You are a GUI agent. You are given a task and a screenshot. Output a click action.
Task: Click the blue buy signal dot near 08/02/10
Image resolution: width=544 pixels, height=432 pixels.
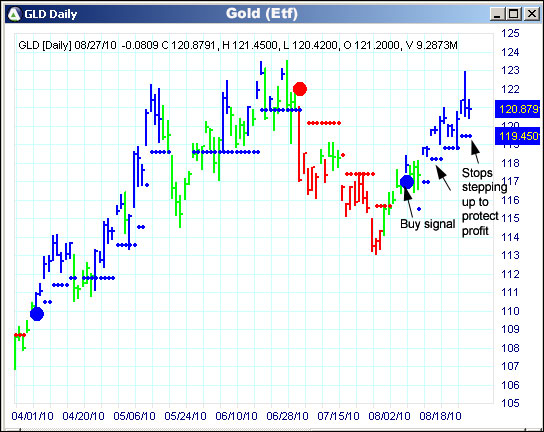click(x=407, y=182)
